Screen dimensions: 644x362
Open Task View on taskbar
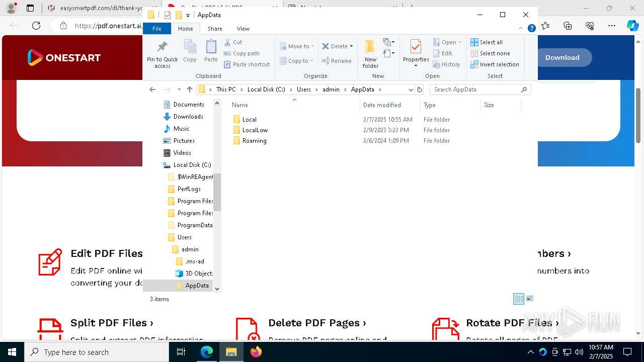[181, 352]
